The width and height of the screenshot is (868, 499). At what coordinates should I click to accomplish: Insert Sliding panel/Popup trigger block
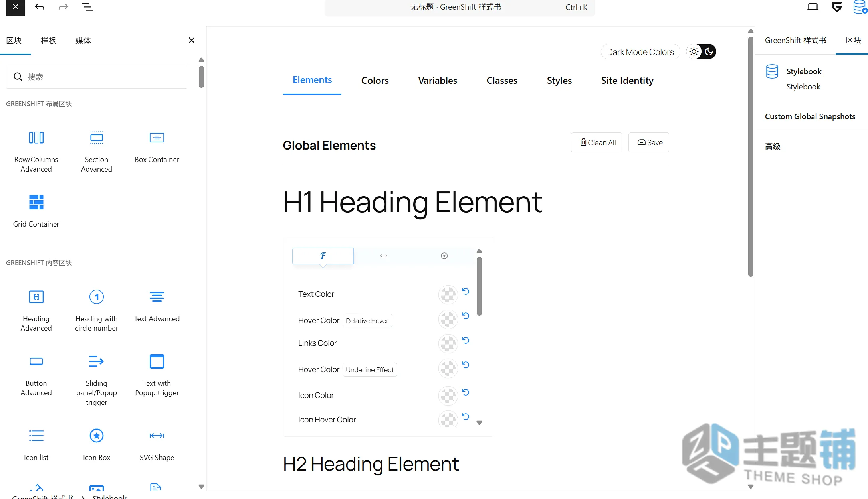[x=96, y=380]
